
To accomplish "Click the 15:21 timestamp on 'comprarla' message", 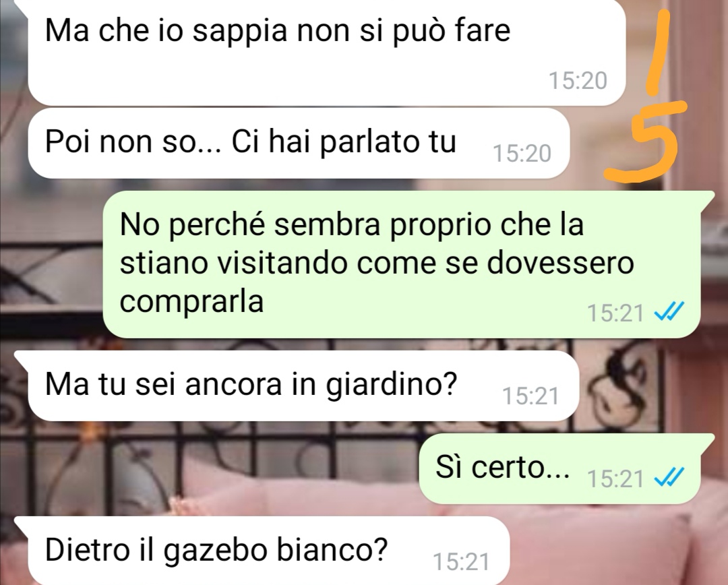I will click(615, 313).
